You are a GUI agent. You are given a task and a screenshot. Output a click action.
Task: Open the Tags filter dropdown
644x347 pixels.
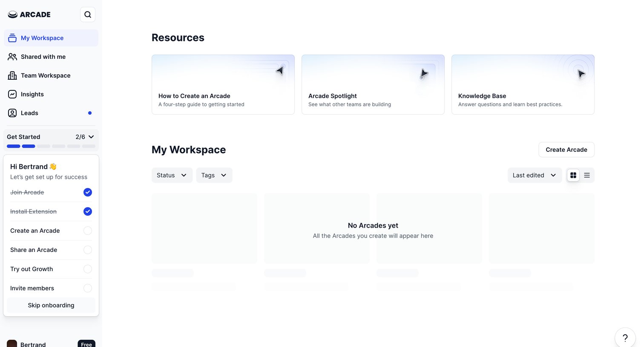tap(214, 175)
